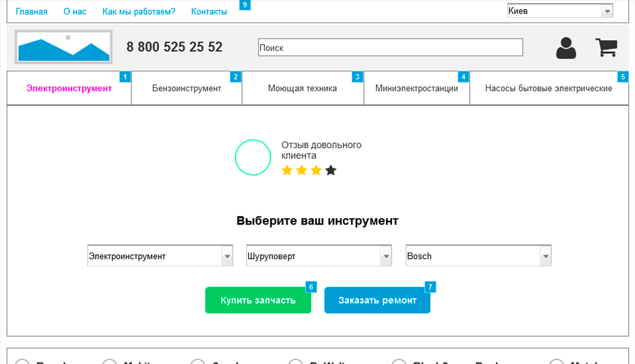Expand the Bosch brand dropdown

pyautogui.click(x=478, y=256)
